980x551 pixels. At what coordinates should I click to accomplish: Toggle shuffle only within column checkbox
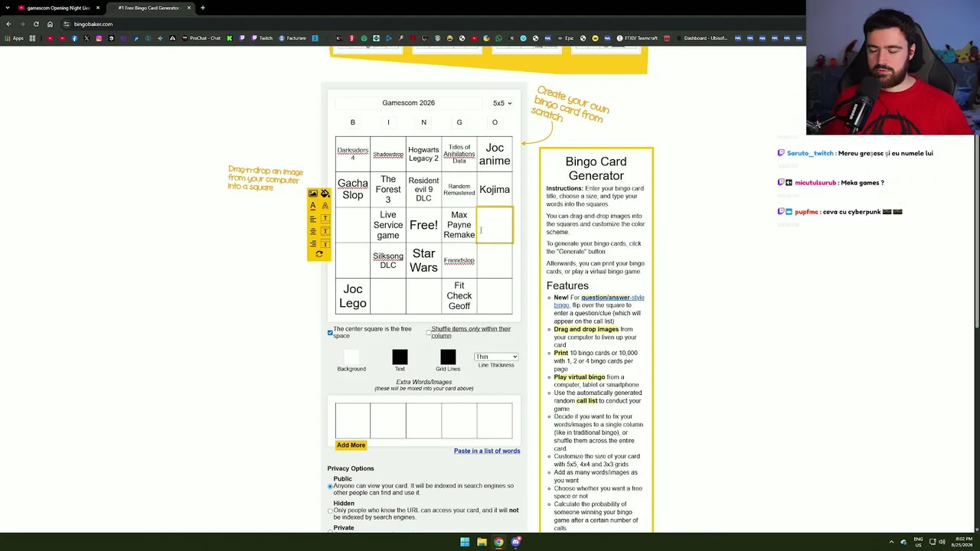(428, 333)
